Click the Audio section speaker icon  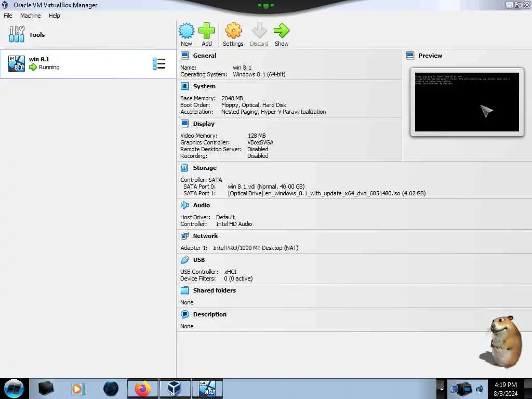tap(184, 205)
